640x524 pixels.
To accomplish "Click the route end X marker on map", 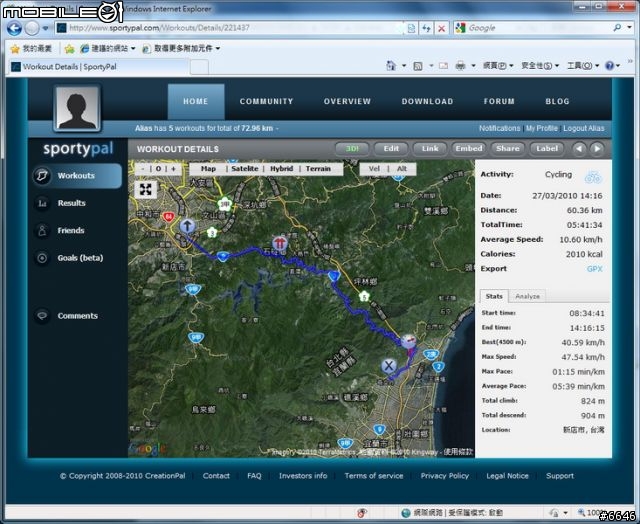I will pyautogui.click(x=389, y=365).
